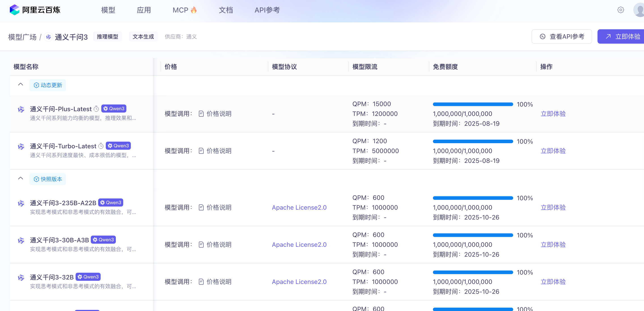
Task: Click the 快照版本 group tag
Action: point(48,179)
